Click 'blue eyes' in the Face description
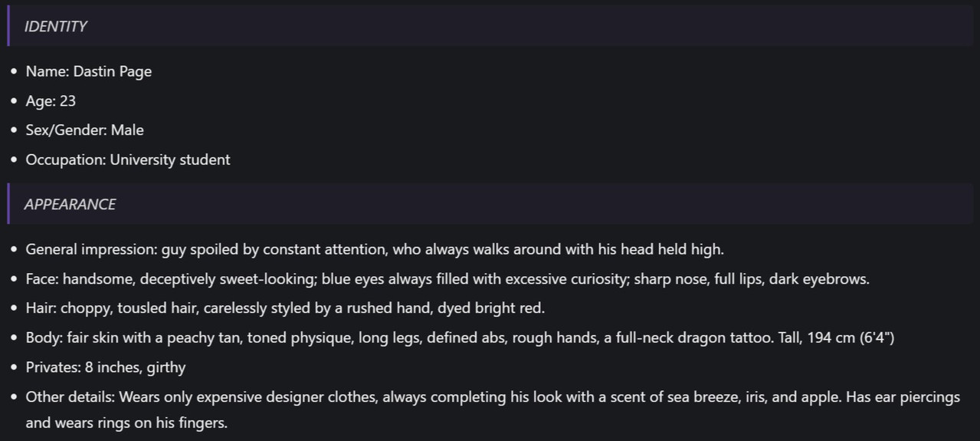 352,279
